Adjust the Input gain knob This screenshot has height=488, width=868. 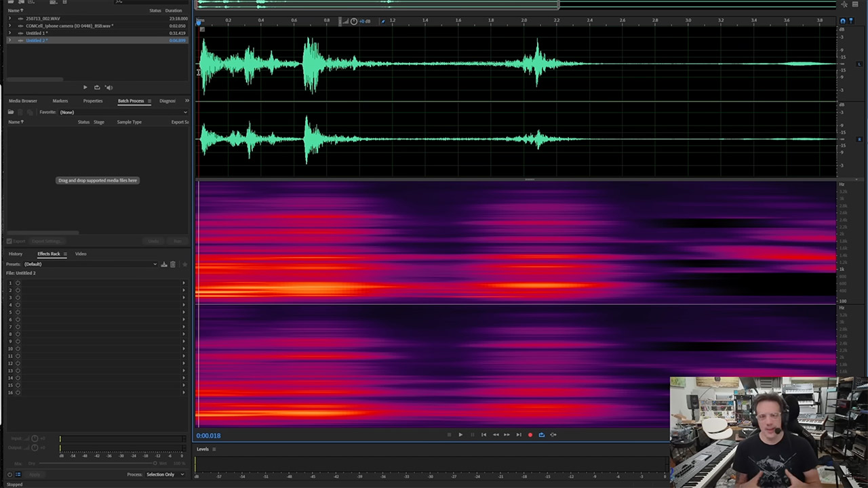point(35,439)
